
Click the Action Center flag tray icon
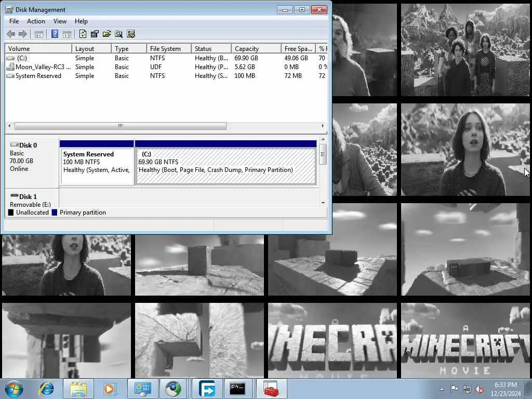(x=454, y=389)
